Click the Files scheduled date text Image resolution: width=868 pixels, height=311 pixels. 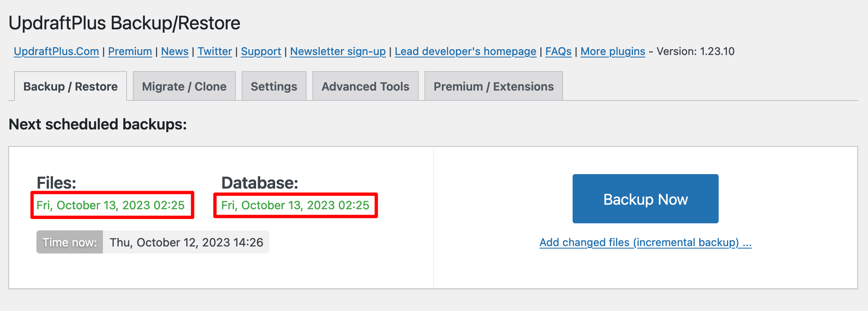point(110,205)
